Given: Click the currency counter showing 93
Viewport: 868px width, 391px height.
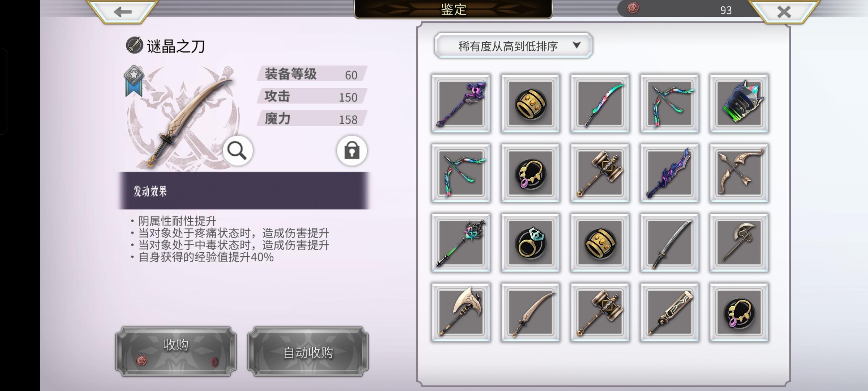Looking at the screenshot, I should click(x=687, y=9).
